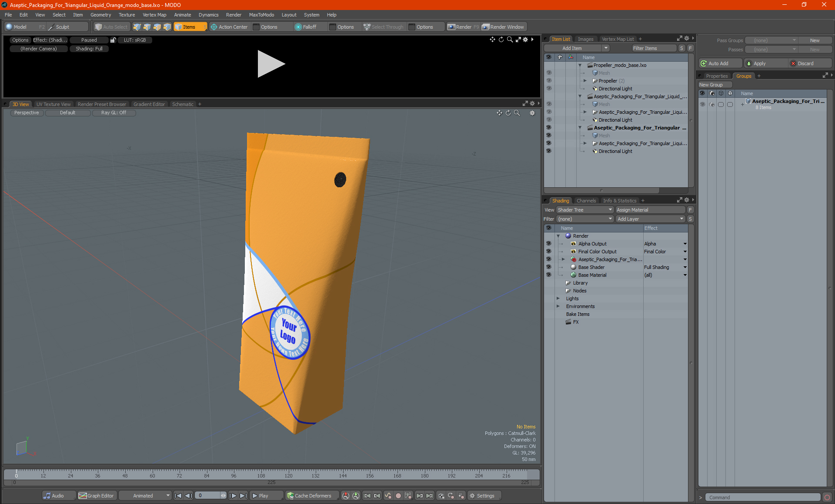This screenshot has height=504, width=835.
Task: Toggle visibility of Propeller Directional Light
Action: click(549, 88)
